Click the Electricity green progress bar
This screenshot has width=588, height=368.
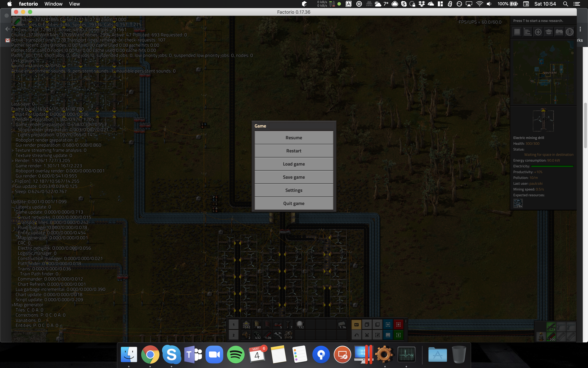552,166
